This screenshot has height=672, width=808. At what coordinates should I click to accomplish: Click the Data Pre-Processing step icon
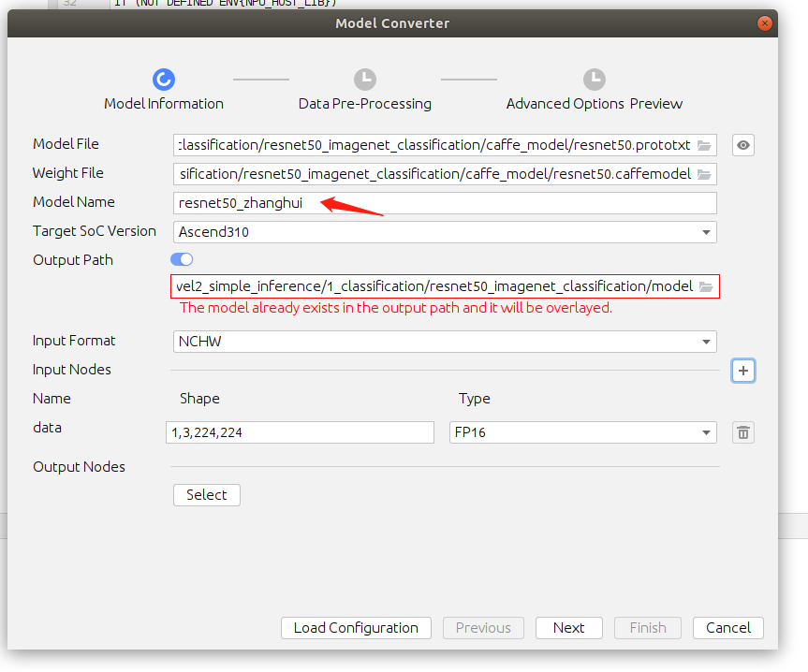pyautogui.click(x=365, y=80)
